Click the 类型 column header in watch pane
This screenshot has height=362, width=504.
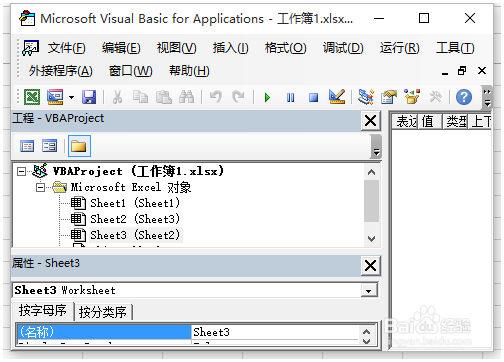pyautogui.click(x=455, y=121)
